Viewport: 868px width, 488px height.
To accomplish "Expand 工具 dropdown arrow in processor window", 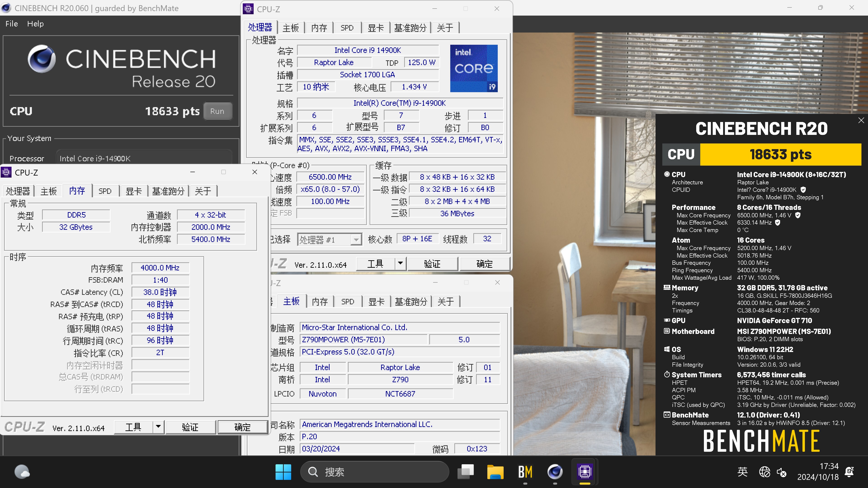I will (400, 263).
